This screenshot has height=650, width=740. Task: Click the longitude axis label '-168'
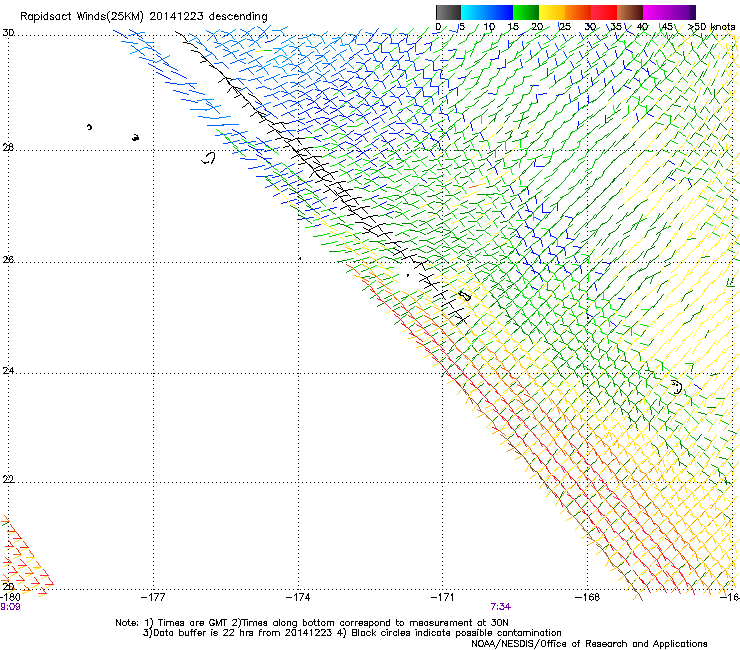point(588,597)
